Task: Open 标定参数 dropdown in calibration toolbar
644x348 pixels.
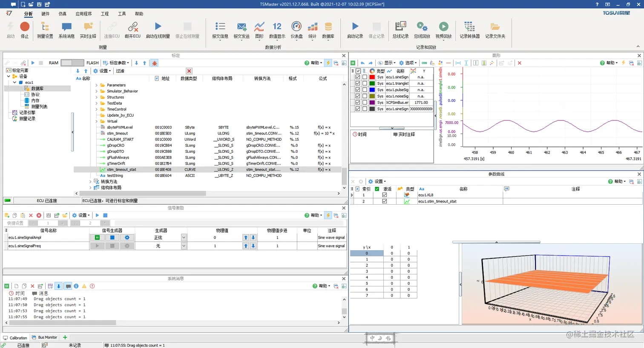Action: [116, 63]
